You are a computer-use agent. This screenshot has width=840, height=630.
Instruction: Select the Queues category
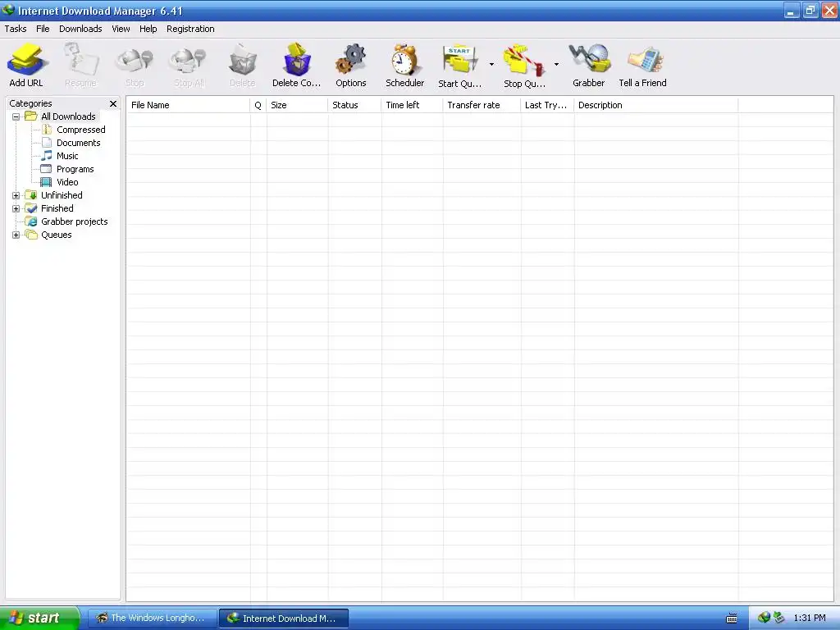coord(57,235)
